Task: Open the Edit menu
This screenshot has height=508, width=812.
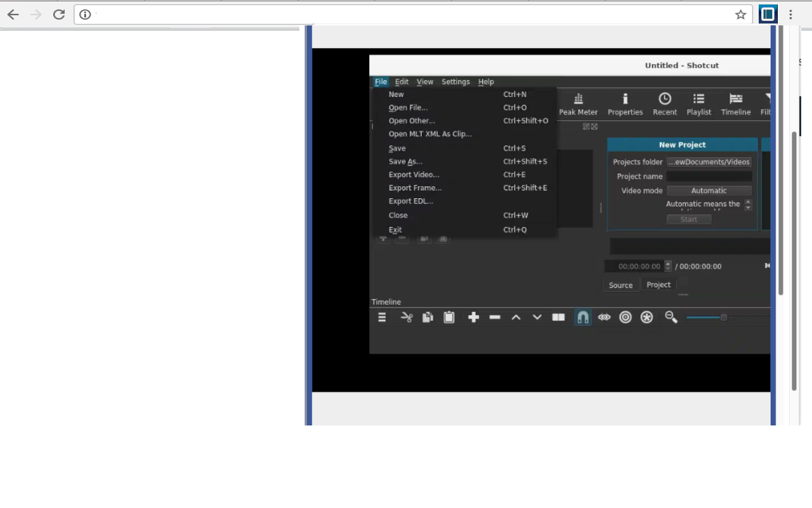Action: [402, 82]
